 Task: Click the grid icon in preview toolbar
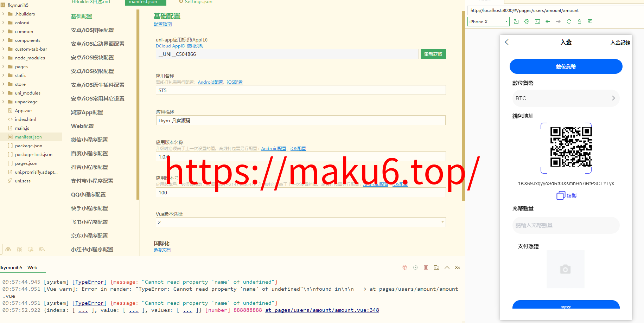tap(590, 21)
